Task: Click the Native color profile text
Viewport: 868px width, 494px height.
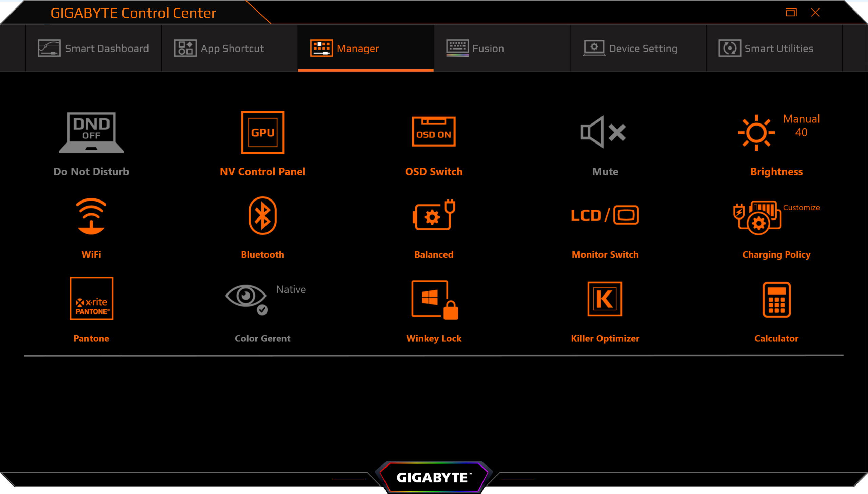Action: pos(291,289)
